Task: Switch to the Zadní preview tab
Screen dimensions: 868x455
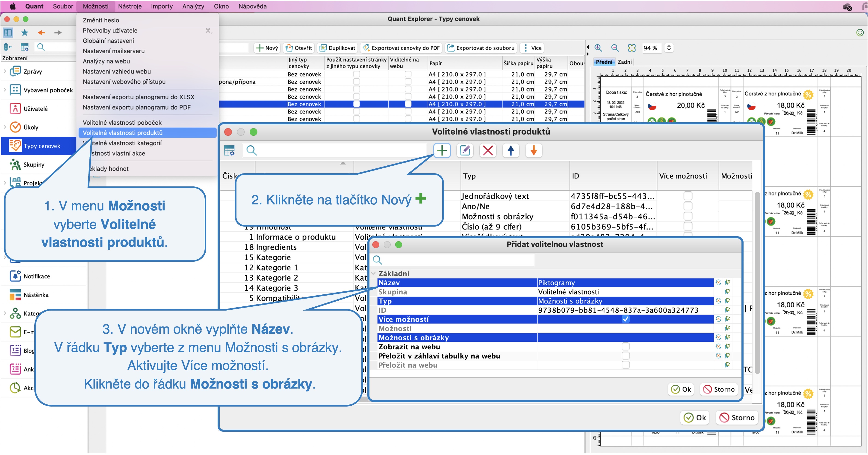Action: coord(625,62)
